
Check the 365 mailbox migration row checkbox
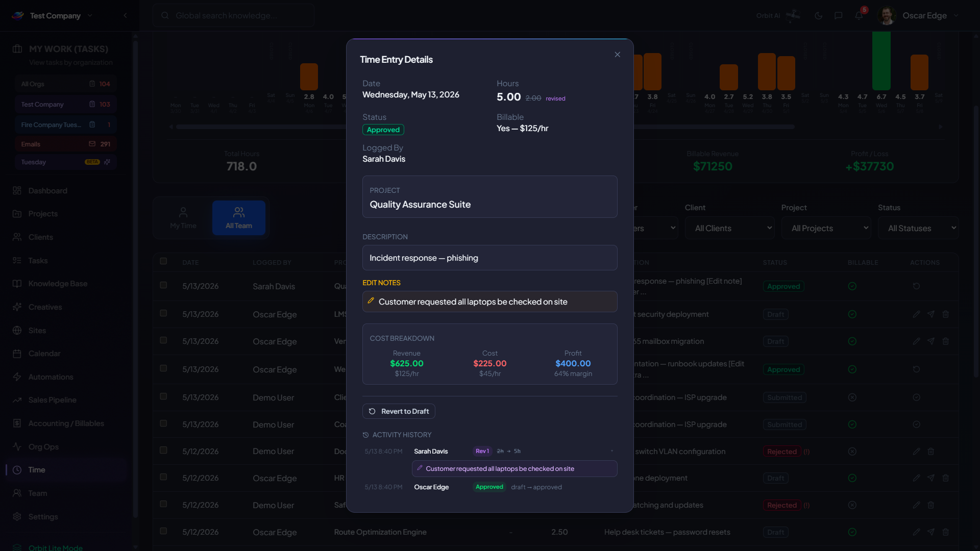(163, 340)
